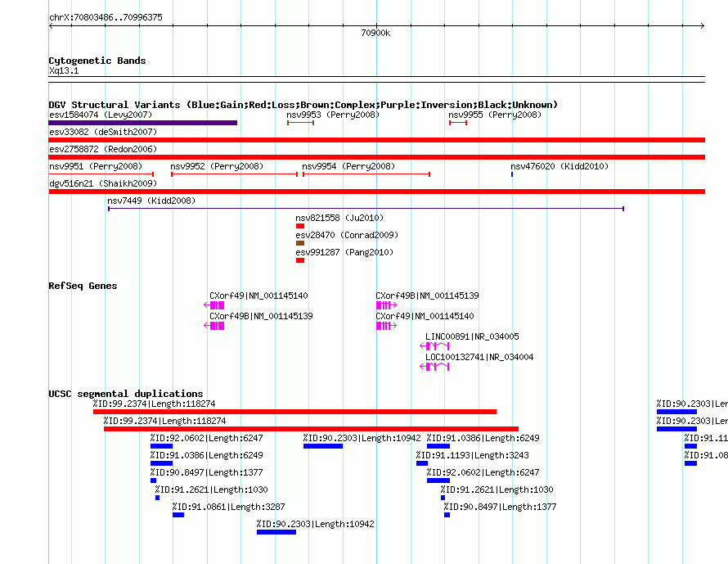Viewport: 728px width, 564px height.
Task: Select the red esv991287 block
Action: pos(300,260)
